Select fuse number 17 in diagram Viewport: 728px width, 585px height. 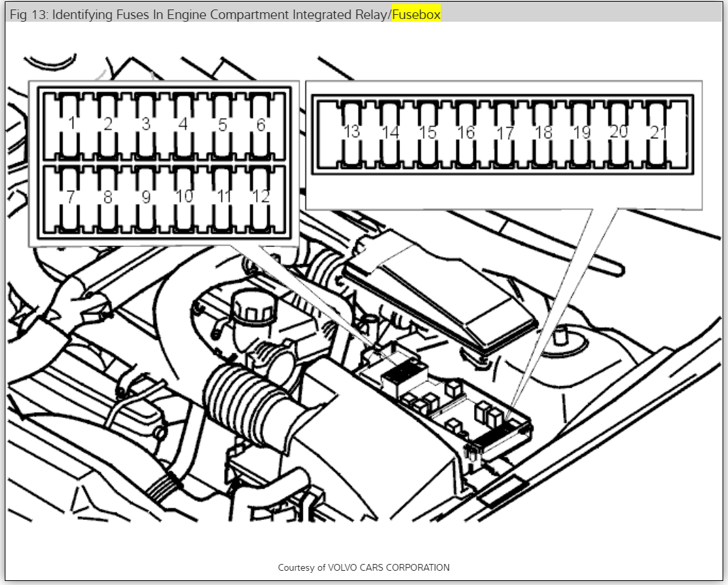[505, 133]
